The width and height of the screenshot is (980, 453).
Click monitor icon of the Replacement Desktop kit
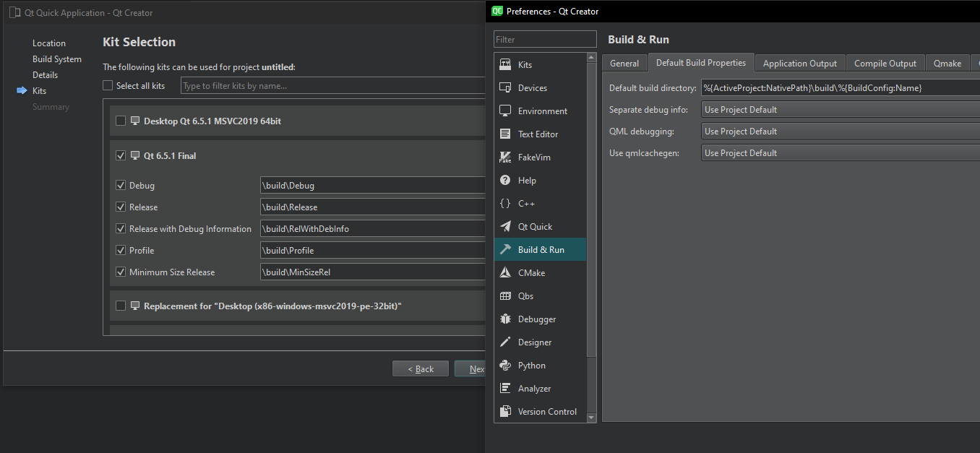coord(134,306)
